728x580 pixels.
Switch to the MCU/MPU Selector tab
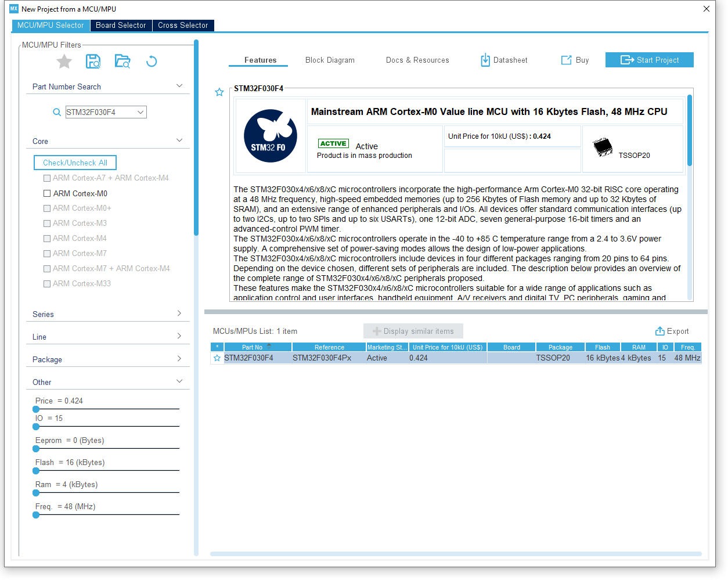(51, 26)
